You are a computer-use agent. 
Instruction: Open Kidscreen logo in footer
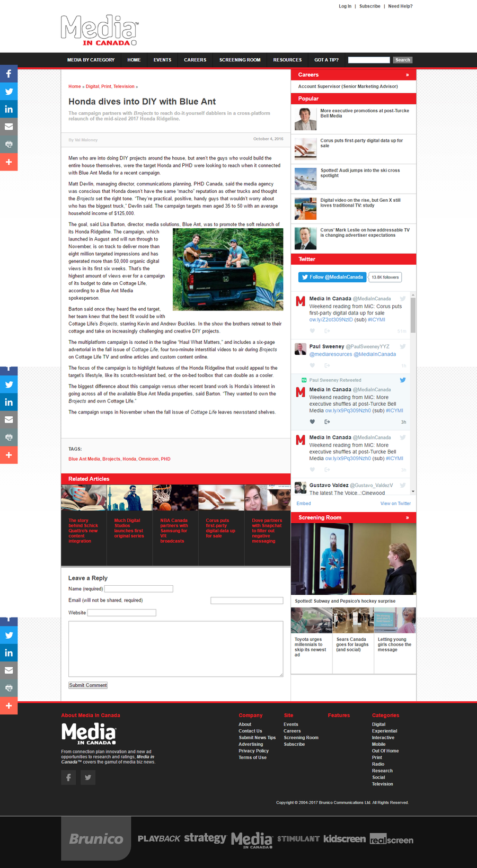coord(344,839)
